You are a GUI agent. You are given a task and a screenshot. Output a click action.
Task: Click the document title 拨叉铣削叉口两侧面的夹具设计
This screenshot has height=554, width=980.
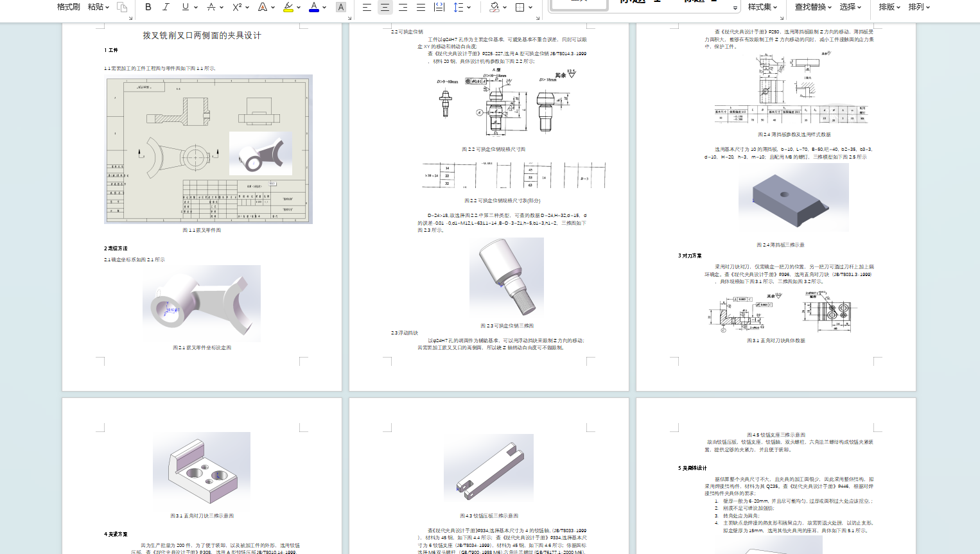[x=202, y=35]
